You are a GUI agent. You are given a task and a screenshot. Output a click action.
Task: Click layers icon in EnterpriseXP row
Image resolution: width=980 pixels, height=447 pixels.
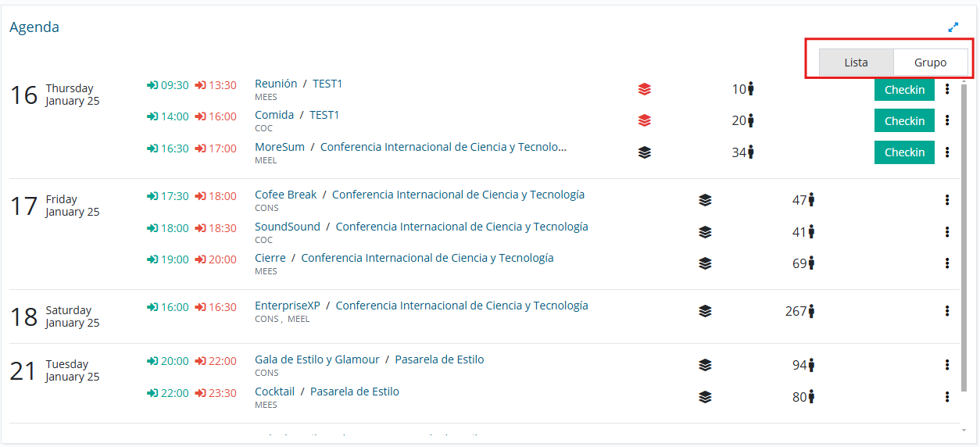click(705, 311)
